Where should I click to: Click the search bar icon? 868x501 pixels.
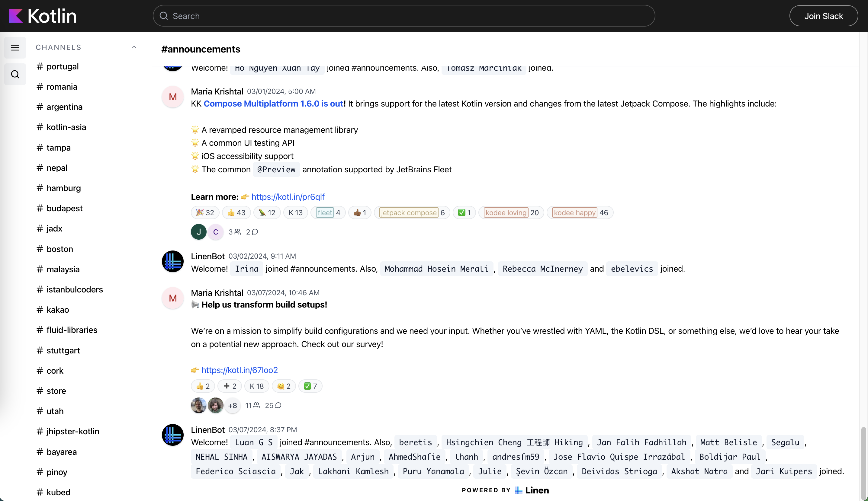click(x=163, y=15)
